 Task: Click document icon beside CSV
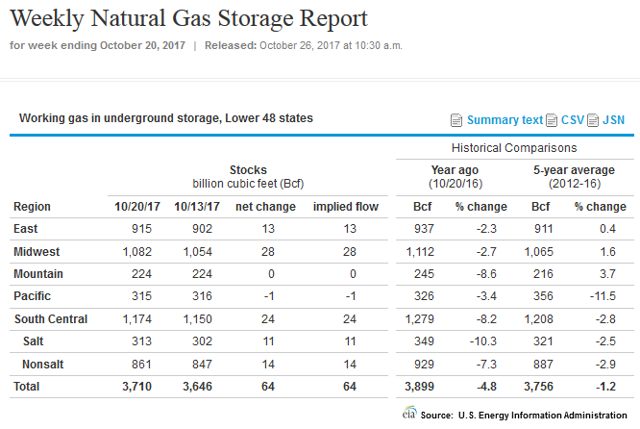pyautogui.click(x=551, y=120)
